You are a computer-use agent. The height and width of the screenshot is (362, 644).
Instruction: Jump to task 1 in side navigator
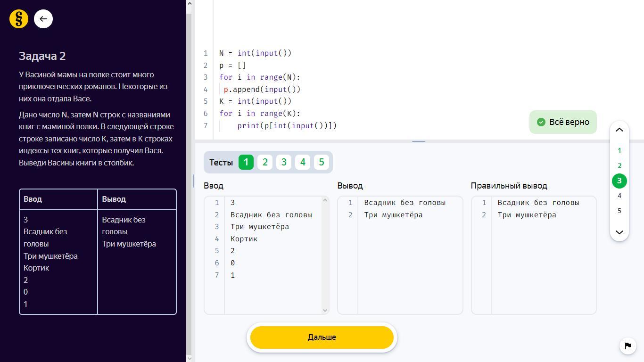click(x=619, y=150)
